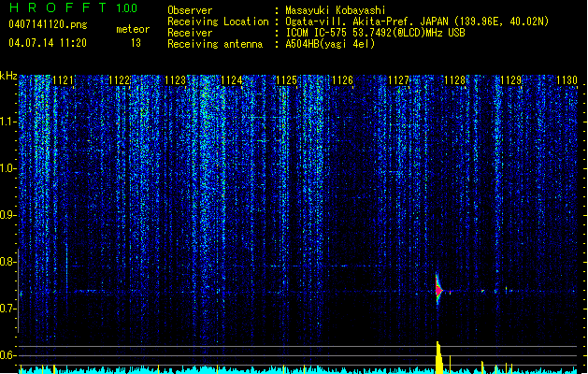This screenshot has height=374, width=588.
Task: Click the 1121 time marker
Action: tap(63, 80)
